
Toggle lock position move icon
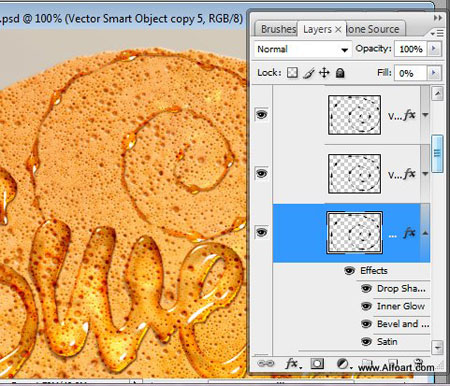pyautogui.click(x=324, y=73)
